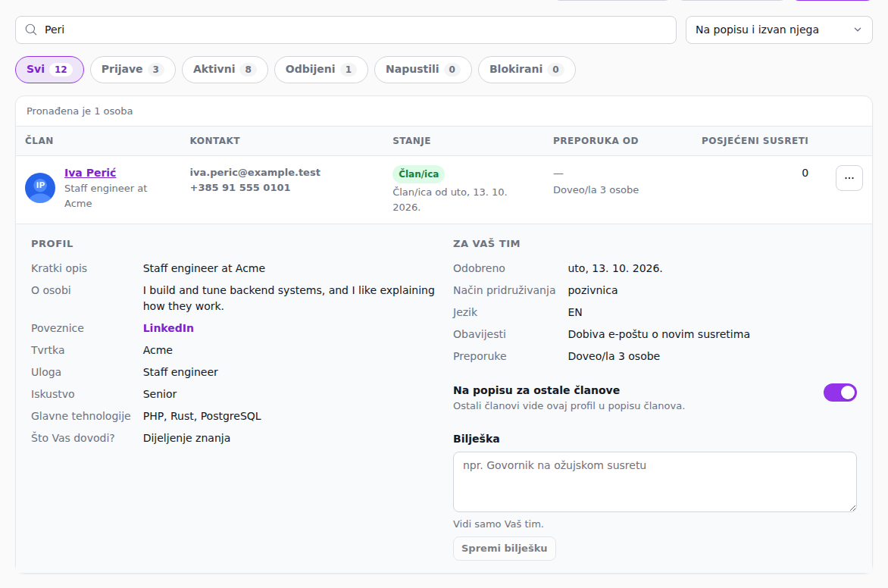Click the phone number +385 91 555 0101

pyautogui.click(x=240, y=187)
